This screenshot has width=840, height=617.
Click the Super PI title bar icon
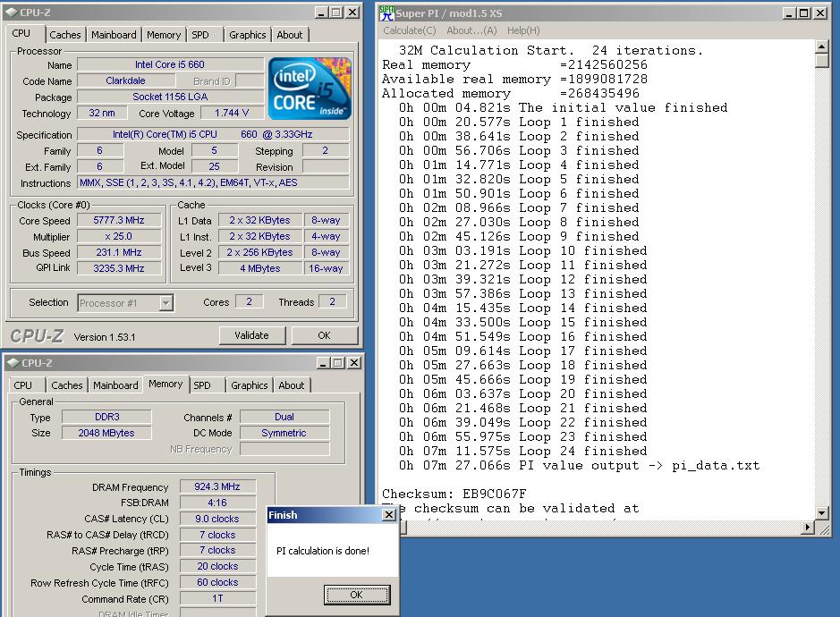pos(386,13)
